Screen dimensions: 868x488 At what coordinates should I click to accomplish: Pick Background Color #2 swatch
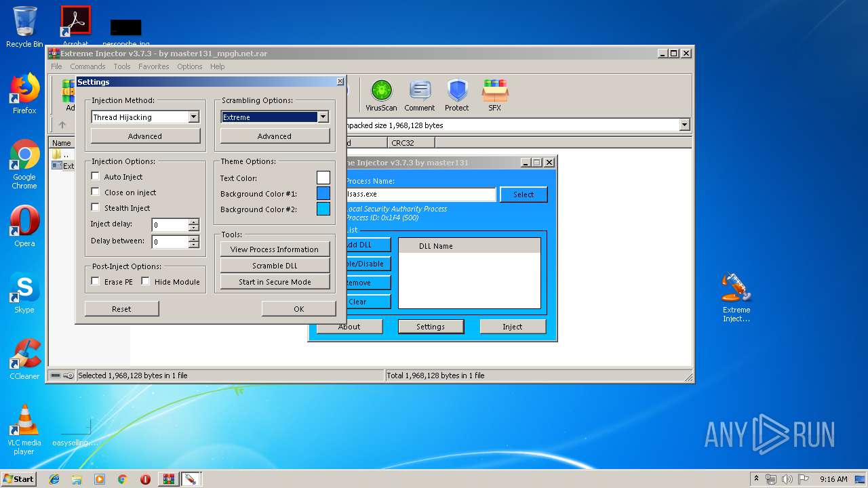323,209
